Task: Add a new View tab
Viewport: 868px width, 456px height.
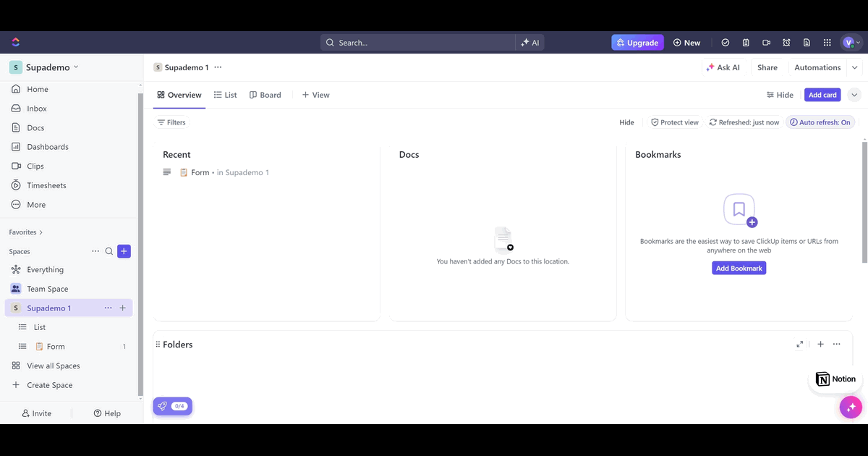Action: [315, 95]
